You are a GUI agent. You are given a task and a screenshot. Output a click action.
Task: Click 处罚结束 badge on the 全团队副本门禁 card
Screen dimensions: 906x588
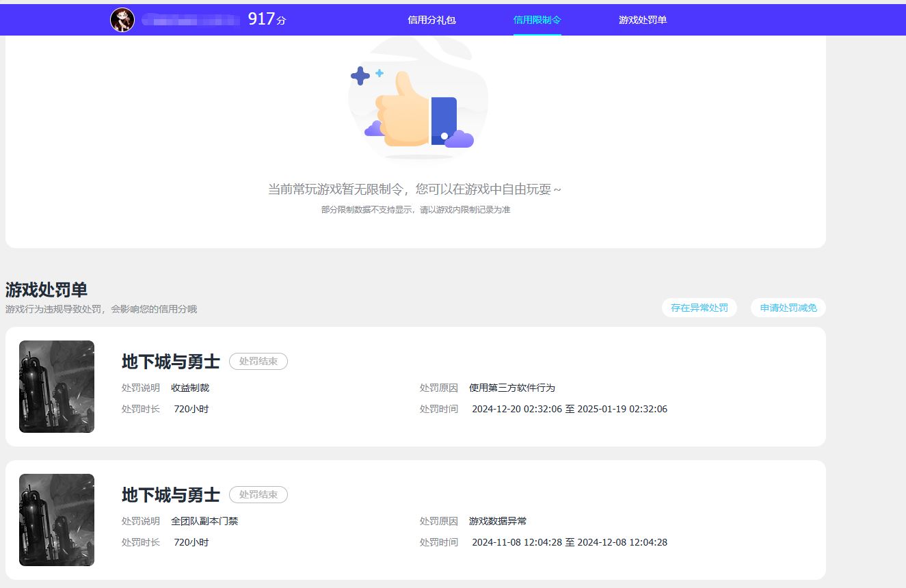258,495
